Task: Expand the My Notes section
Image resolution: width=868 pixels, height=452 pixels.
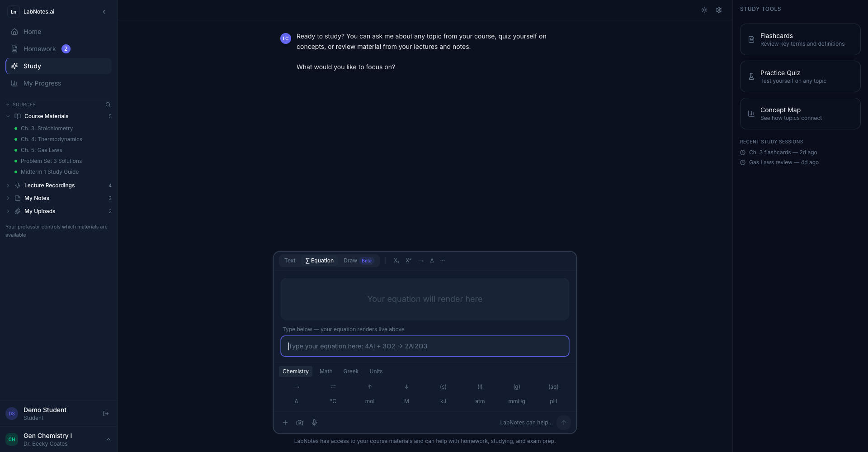Action: click(8, 198)
